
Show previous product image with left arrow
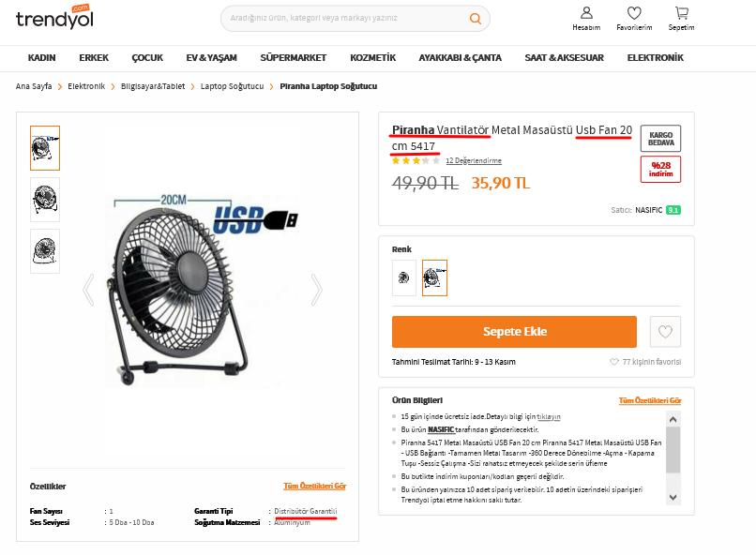[88, 290]
